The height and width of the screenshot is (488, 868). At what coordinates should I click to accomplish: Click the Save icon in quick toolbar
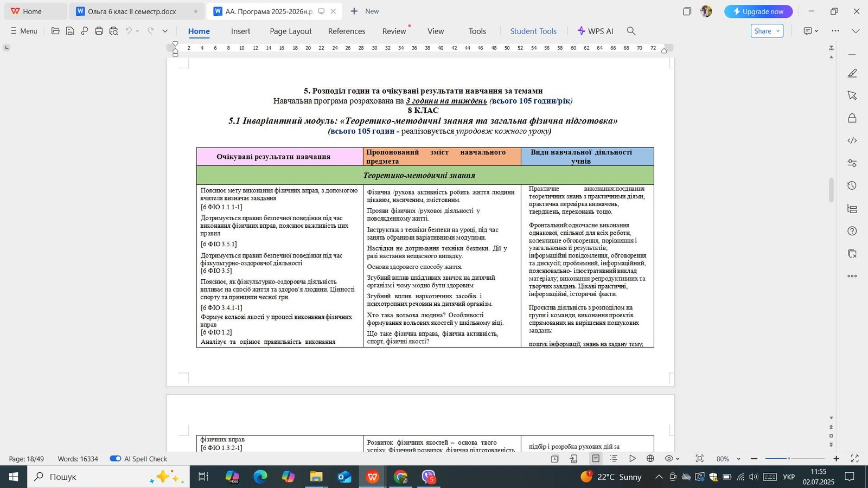tap(70, 31)
